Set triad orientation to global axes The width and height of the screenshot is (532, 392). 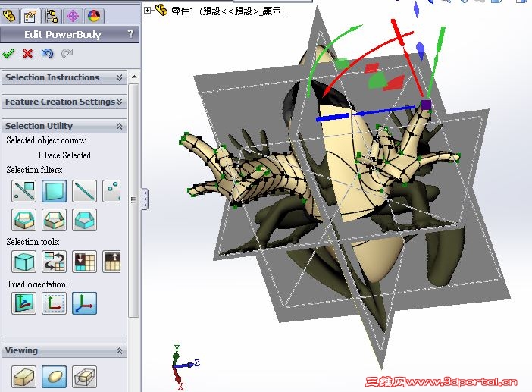click(x=84, y=303)
